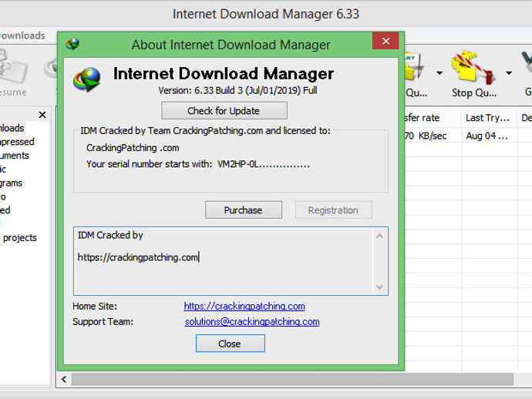Click the Version 6.33 Build 3 text

pos(237,91)
